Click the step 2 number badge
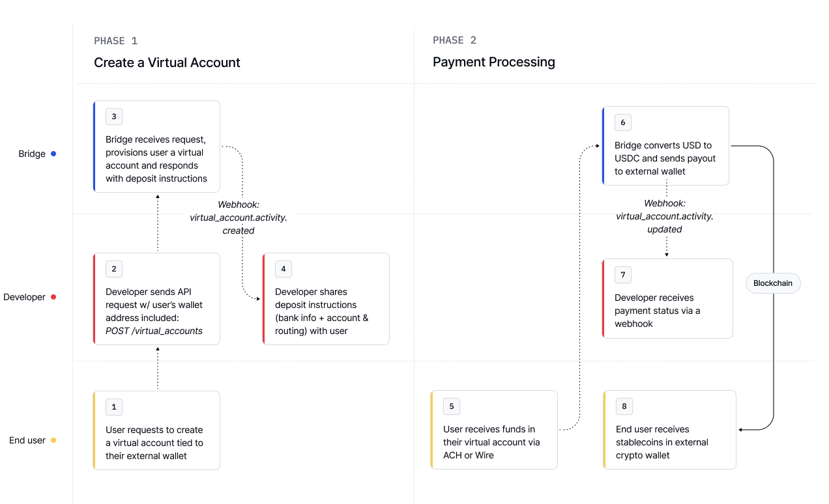This screenshot has width=829, height=504. [x=114, y=269]
